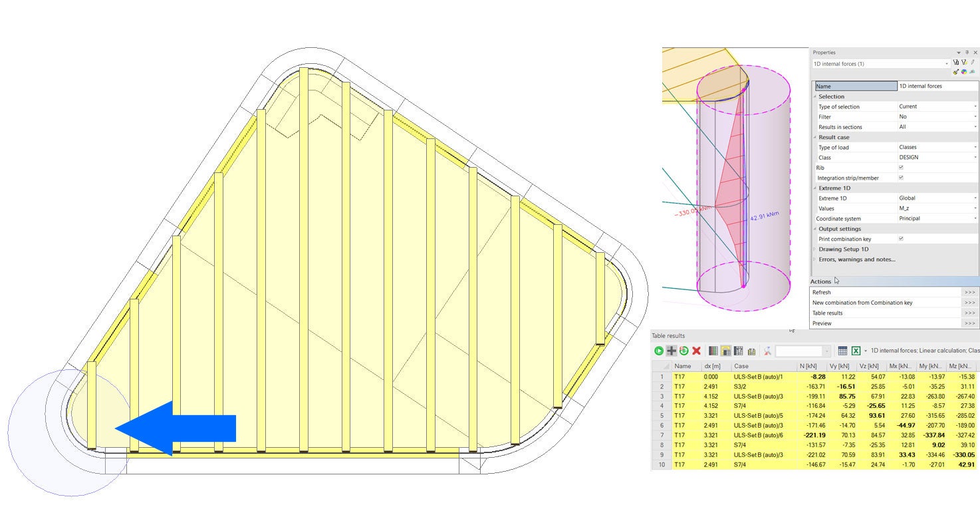This screenshot has height=509, width=980.
Task: Click the grid table icon near the Excel button
Action: coord(843,351)
